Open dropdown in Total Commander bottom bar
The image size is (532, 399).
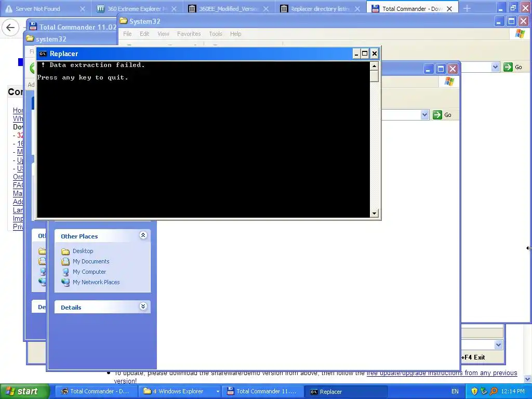(x=498, y=345)
